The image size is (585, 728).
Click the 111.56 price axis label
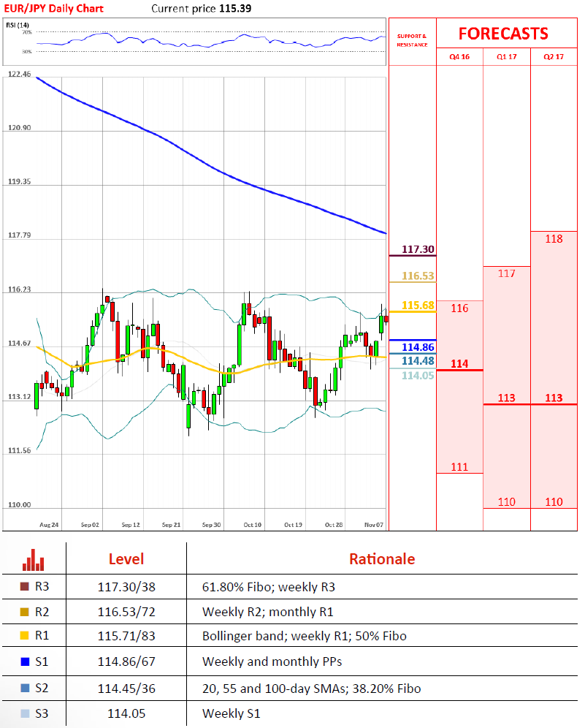(20, 451)
